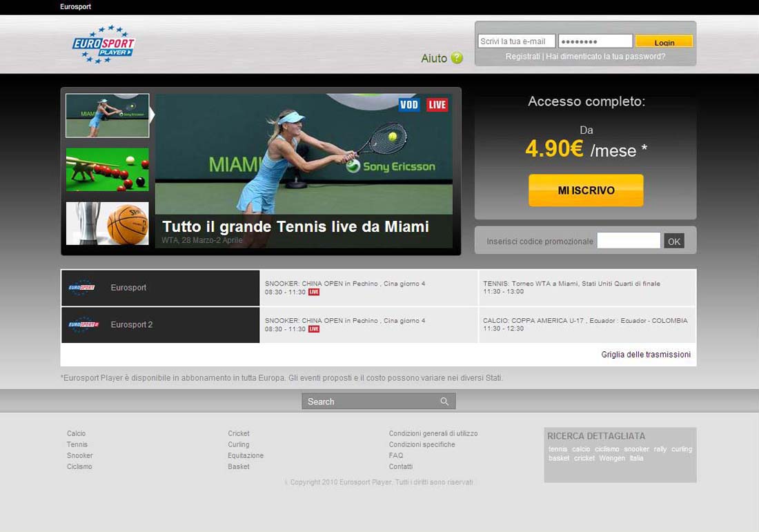Click the yellow Login button

[x=664, y=41]
